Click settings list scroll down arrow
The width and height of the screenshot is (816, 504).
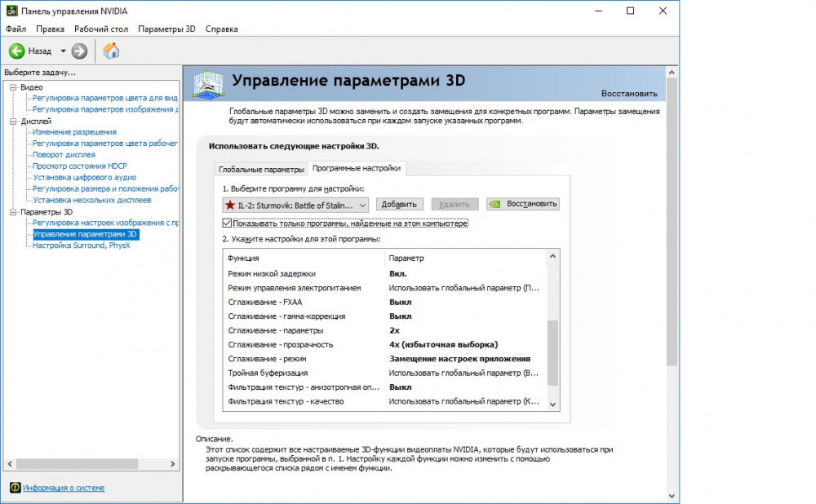(552, 405)
